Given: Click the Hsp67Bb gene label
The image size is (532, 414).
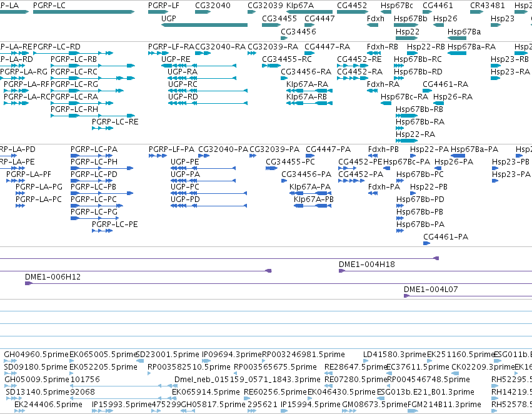Looking at the screenshot, I should coord(411,19).
